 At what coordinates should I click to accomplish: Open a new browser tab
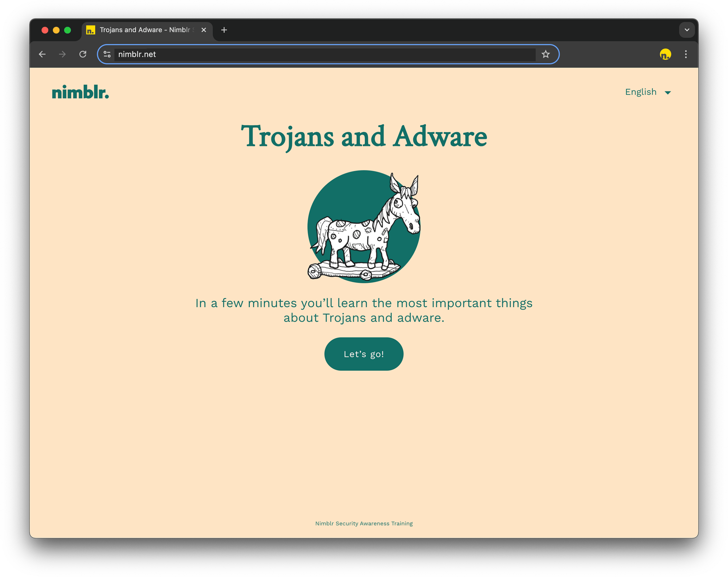click(224, 30)
